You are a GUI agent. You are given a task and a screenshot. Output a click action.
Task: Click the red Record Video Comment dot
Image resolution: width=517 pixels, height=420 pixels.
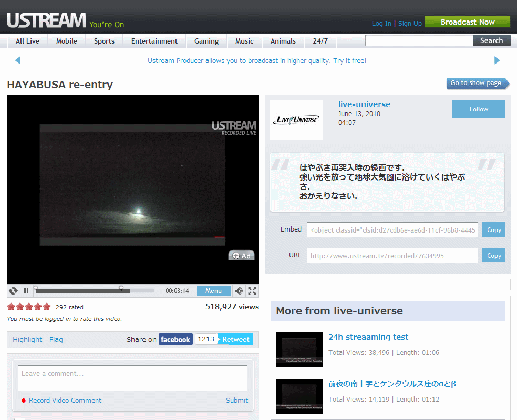(x=24, y=401)
